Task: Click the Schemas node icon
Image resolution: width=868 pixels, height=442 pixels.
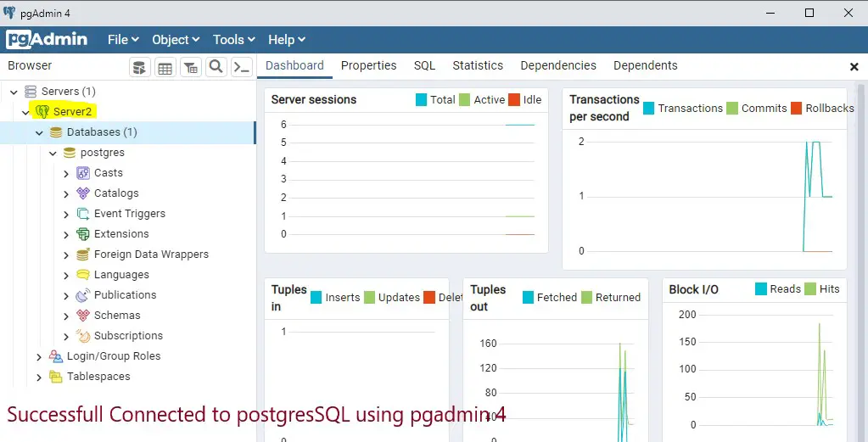Action: coord(83,316)
